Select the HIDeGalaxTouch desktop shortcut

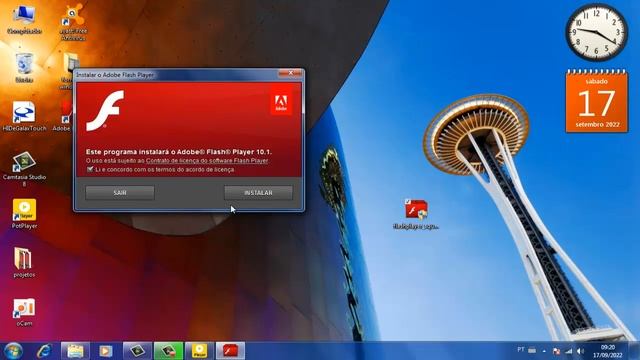click(24, 116)
